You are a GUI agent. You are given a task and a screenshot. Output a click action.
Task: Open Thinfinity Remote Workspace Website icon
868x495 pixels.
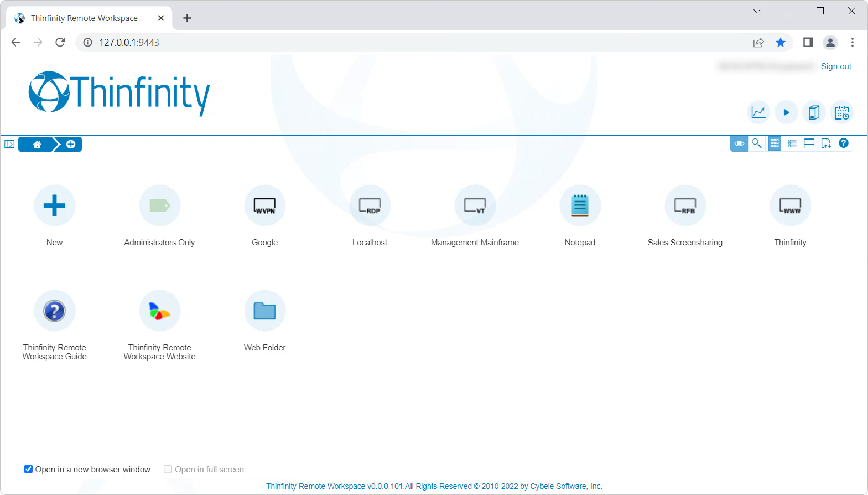click(x=159, y=311)
